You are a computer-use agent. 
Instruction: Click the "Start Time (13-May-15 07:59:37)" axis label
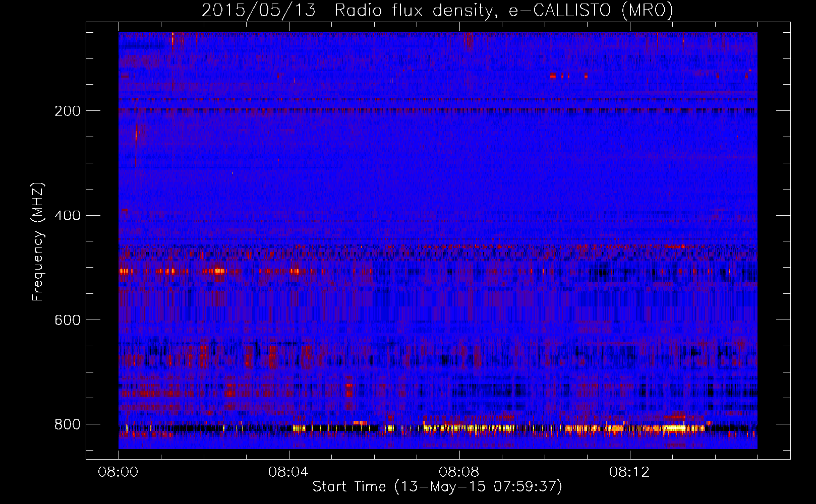pos(437,487)
